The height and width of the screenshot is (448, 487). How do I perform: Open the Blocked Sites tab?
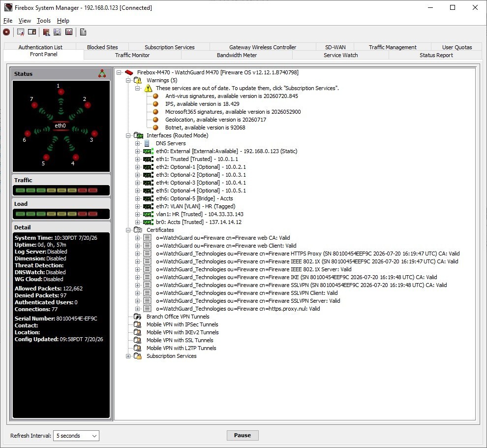102,47
